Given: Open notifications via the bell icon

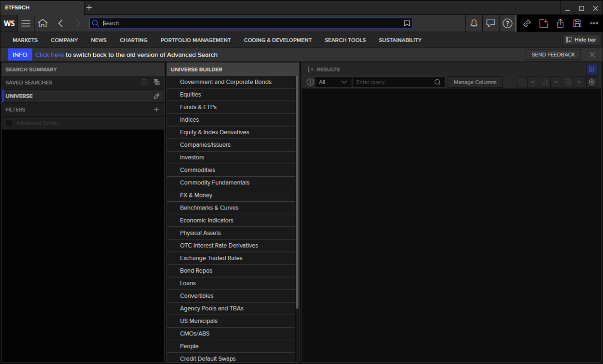Looking at the screenshot, I should [x=474, y=23].
